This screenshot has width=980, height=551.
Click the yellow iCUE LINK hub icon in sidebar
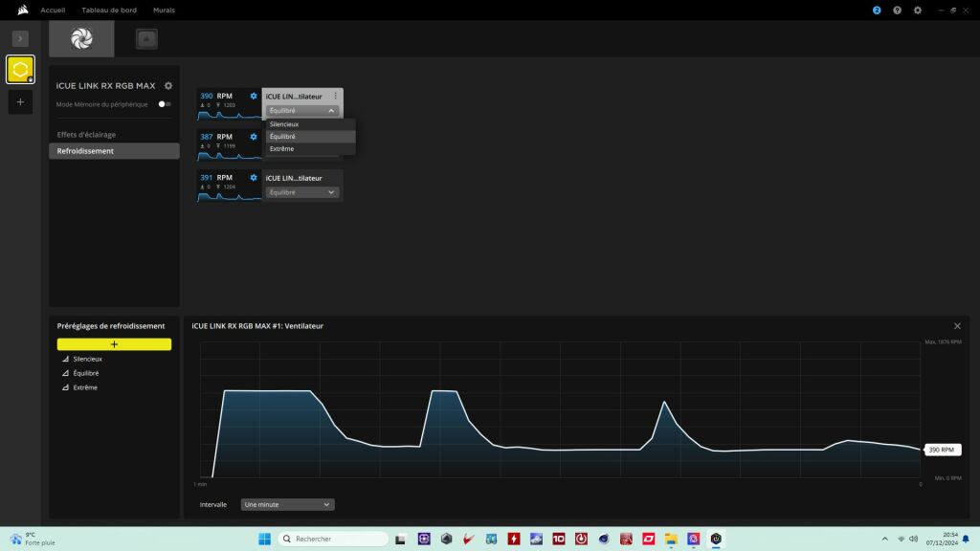pos(20,69)
